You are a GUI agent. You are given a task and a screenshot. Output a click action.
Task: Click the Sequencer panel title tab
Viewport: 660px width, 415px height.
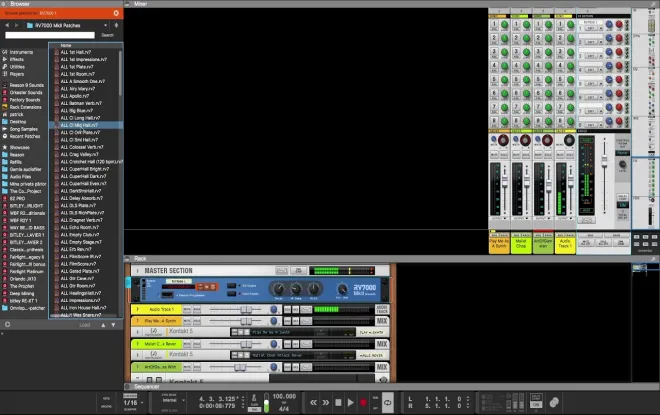[146, 387]
